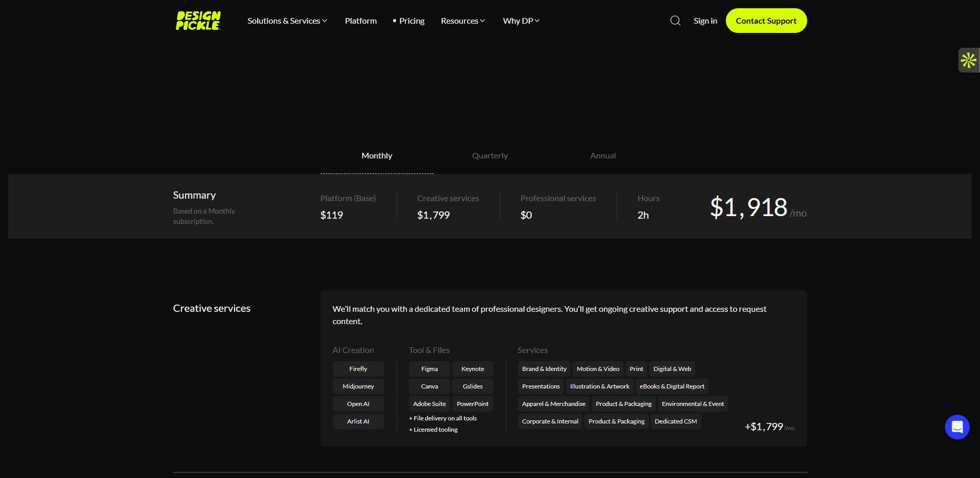
Task: Toggle the Dedicated CSM service
Action: coord(675,421)
